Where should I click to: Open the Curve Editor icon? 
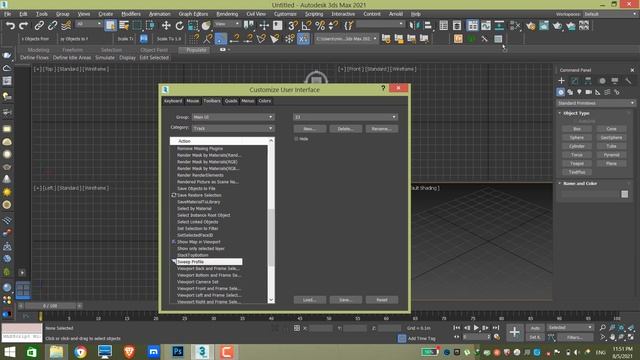pyautogui.click(x=486, y=26)
